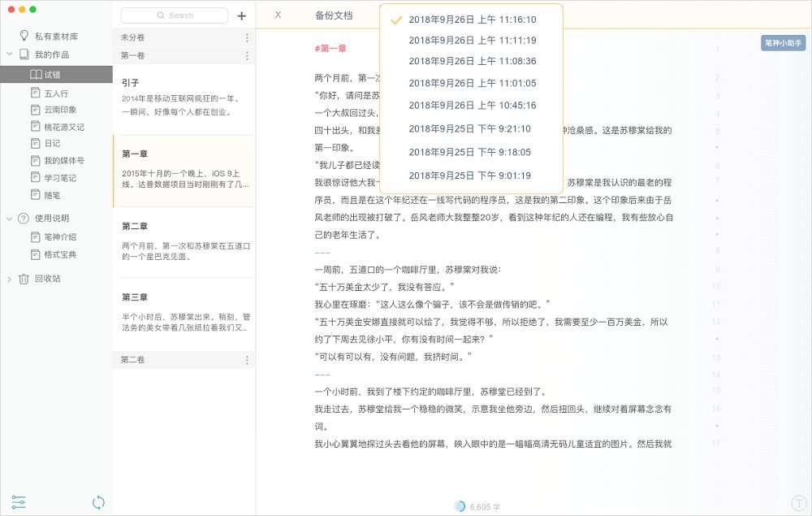Collapse the 使用说明 section
The image size is (812, 516).
tap(9, 218)
